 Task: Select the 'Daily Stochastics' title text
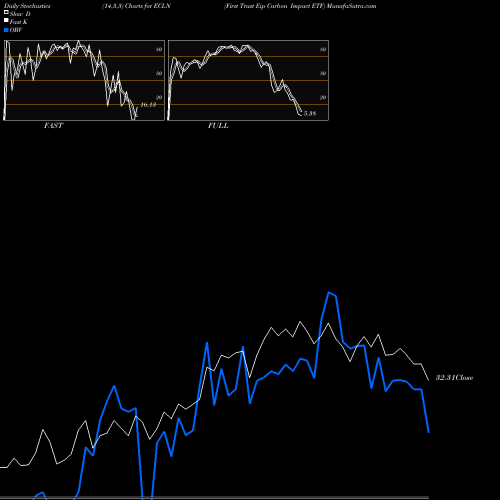click(x=27, y=6)
